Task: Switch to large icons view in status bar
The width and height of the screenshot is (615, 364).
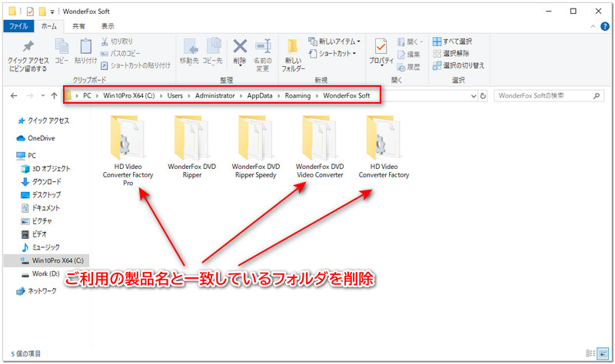Action: coord(603,353)
